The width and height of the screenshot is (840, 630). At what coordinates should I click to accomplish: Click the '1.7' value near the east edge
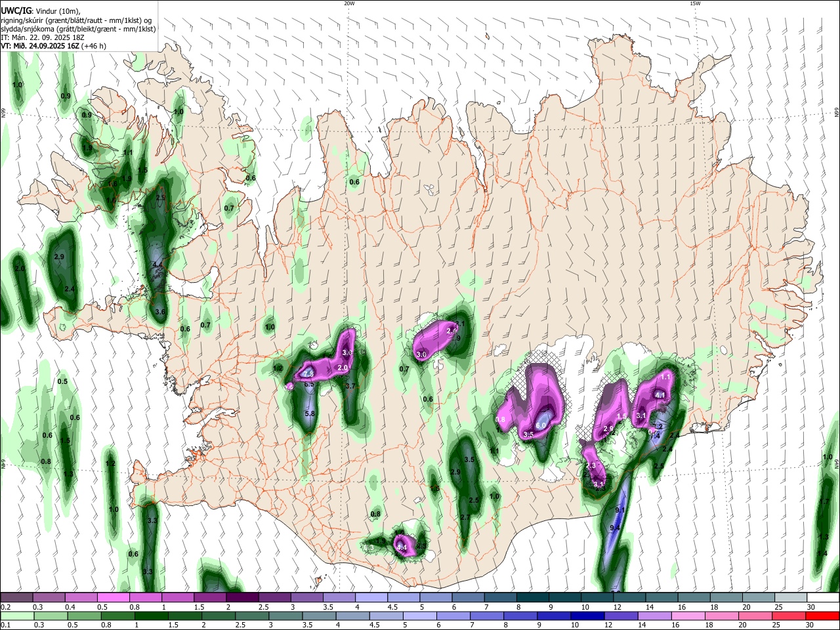coord(825,501)
